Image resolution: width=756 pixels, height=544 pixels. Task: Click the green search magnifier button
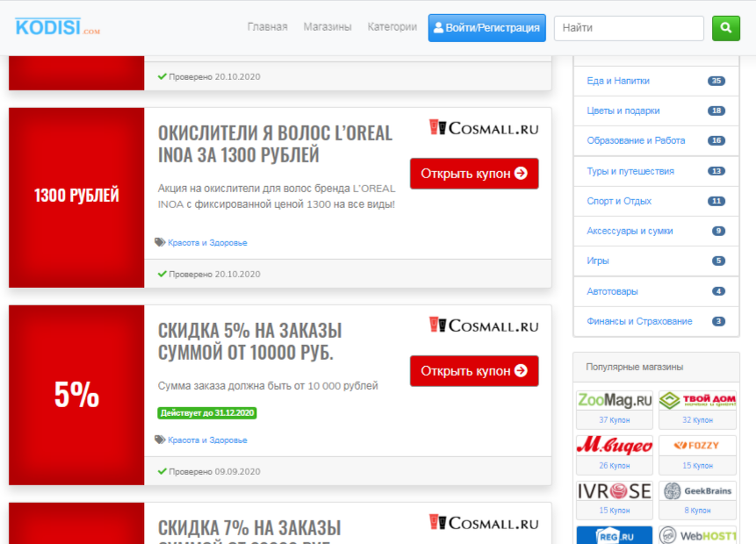[x=725, y=28]
